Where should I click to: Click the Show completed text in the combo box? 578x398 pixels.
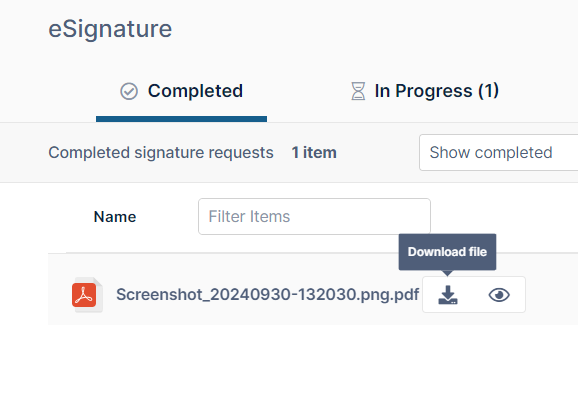pos(491,153)
